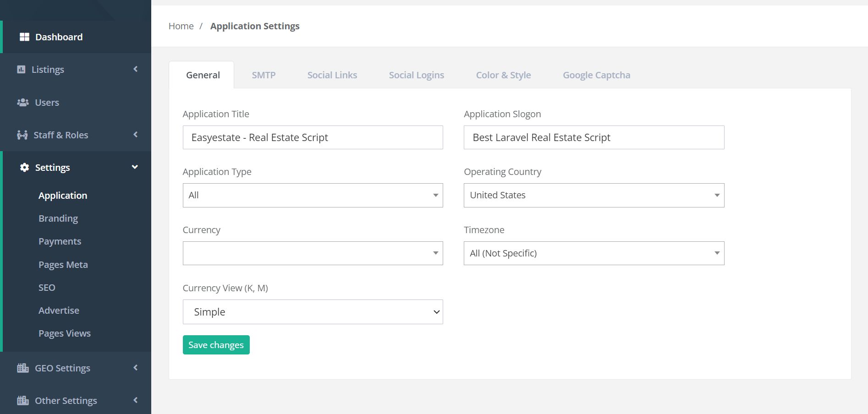868x414 pixels.
Task: Open the Operating Country dropdown
Action: tap(593, 195)
